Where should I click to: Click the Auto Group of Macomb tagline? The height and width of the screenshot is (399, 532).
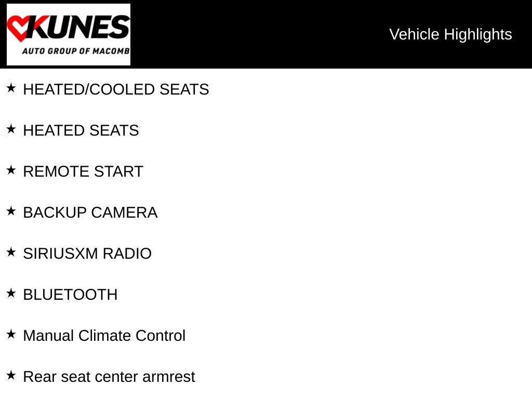click(x=75, y=51)
